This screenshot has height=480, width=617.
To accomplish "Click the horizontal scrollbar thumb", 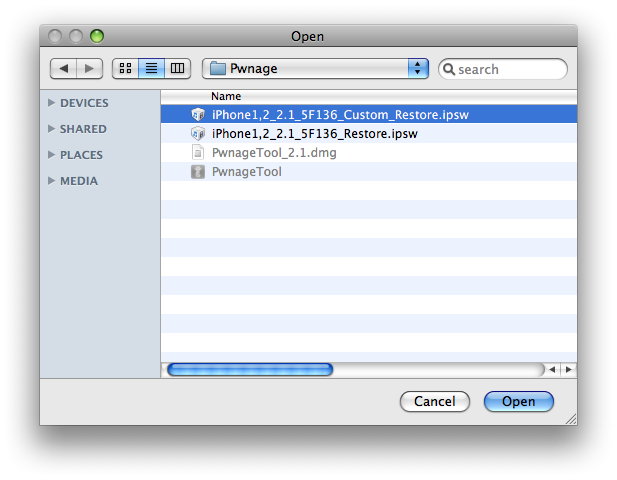I will click(x=250, y=369).
